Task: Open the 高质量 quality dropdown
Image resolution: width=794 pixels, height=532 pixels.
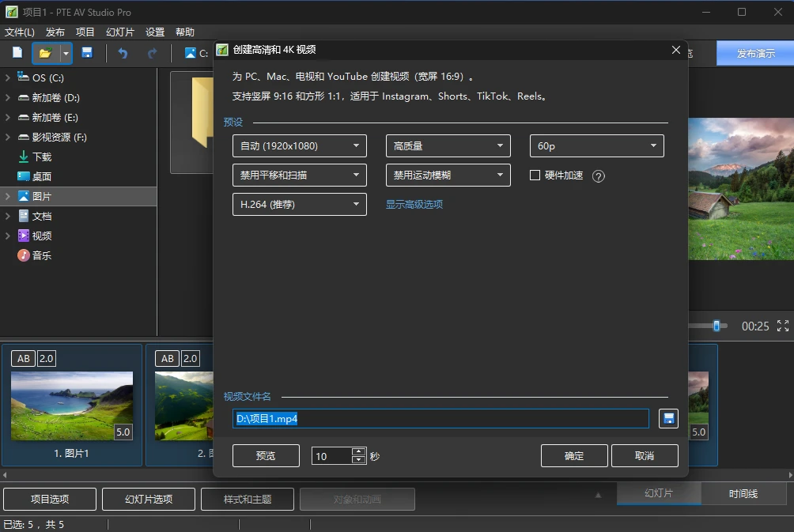Action: (x=448, y=145)
